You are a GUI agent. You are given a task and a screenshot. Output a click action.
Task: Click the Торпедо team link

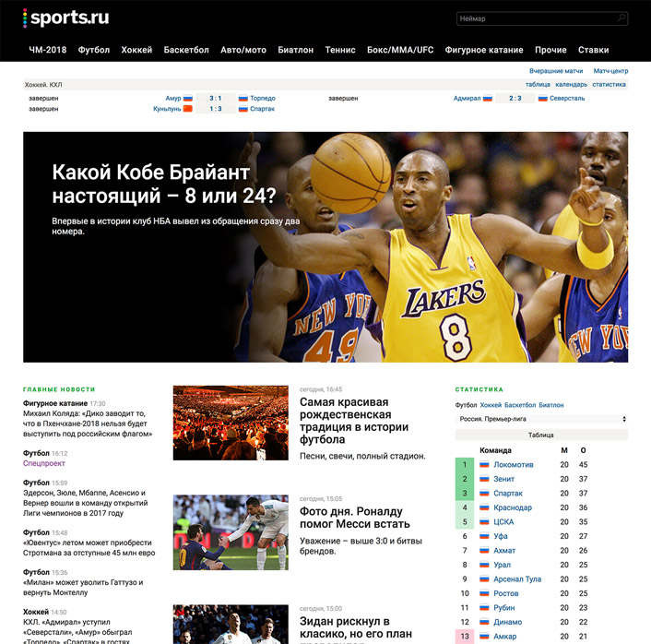(x=263, y=99)
